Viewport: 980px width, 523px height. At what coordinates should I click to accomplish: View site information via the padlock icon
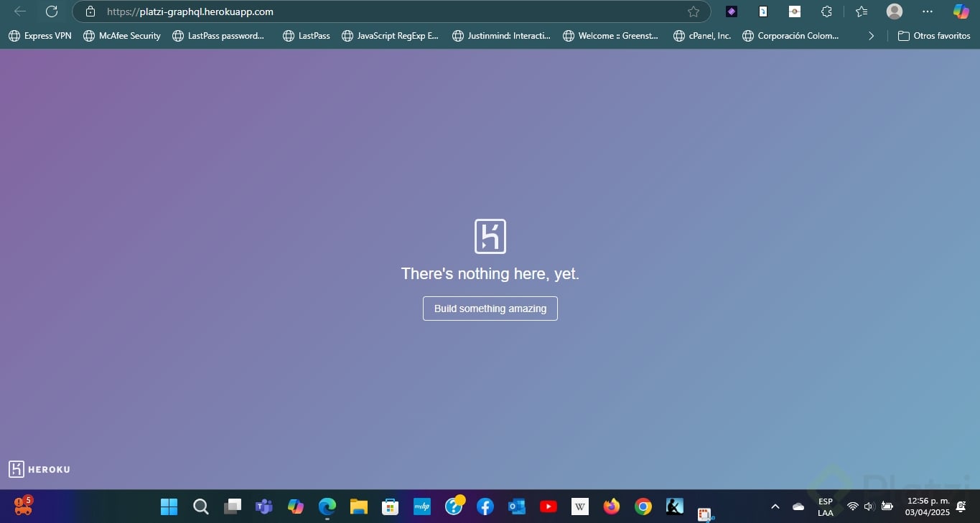point(90,11)
